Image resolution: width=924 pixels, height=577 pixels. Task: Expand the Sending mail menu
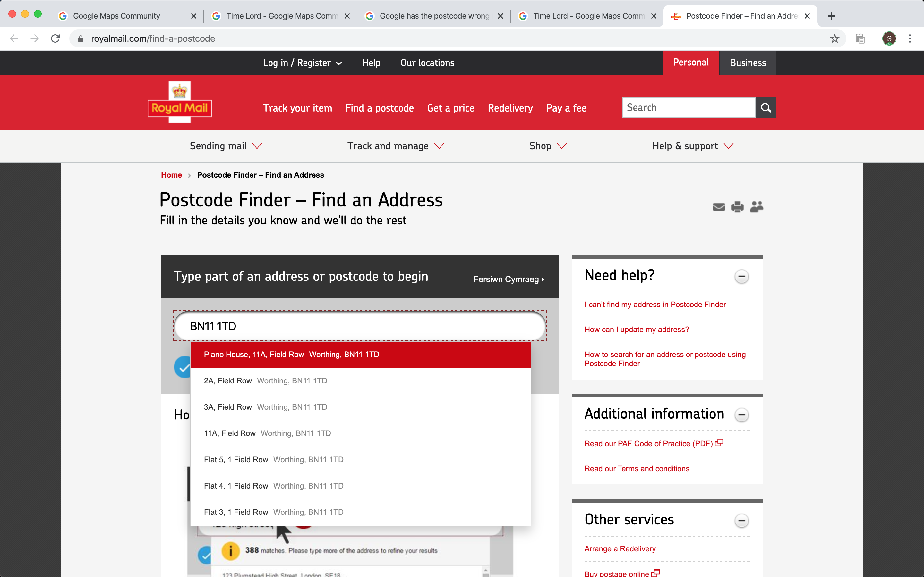[x=226, y=146]
